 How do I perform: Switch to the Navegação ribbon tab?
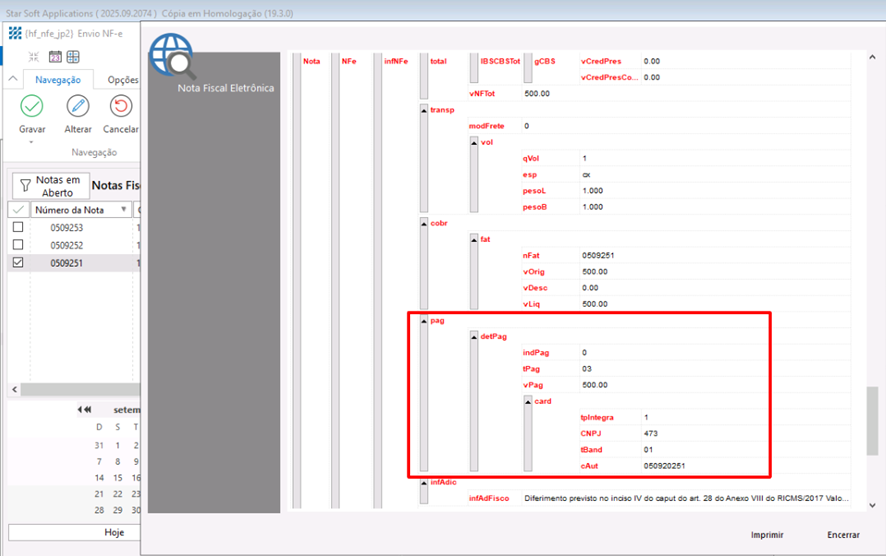(58, 80)
